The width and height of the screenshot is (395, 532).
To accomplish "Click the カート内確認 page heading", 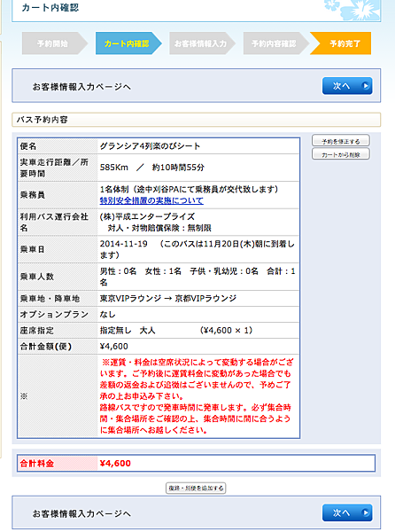I will (x=50, y=8).
